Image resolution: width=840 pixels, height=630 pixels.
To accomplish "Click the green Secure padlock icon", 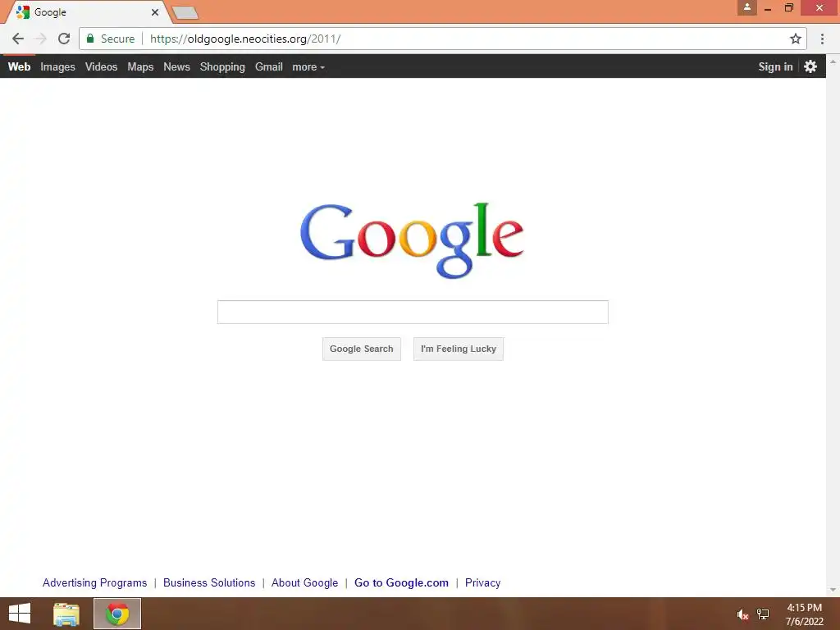I will tap(90, 39).
